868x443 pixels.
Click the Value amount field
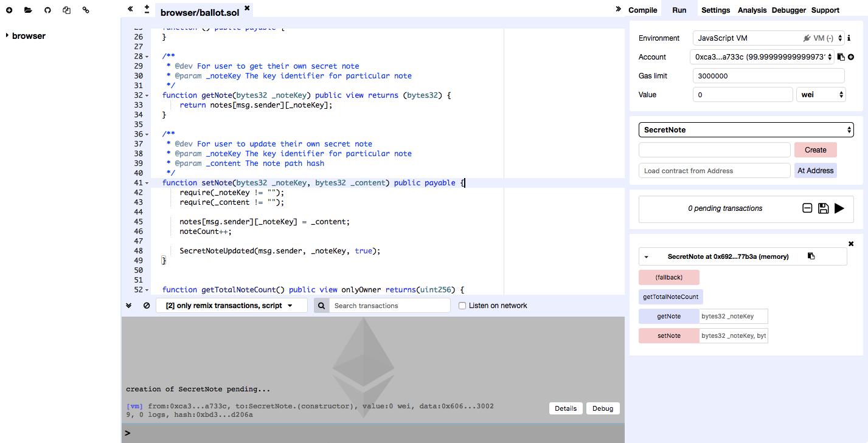[742, 95]
